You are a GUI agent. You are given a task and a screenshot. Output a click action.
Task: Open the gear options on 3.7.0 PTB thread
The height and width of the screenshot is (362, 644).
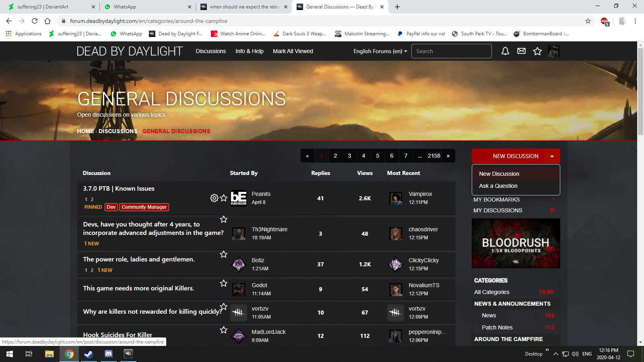pos(214,198)
